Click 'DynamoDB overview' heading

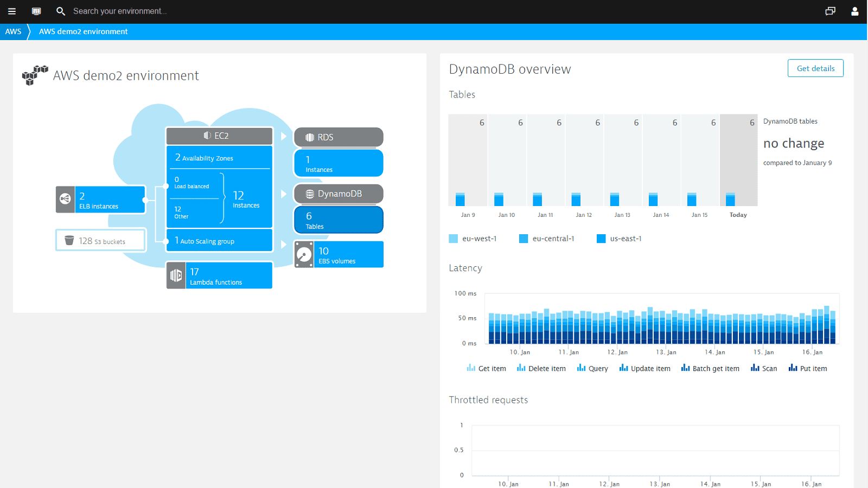pos(510,69)
